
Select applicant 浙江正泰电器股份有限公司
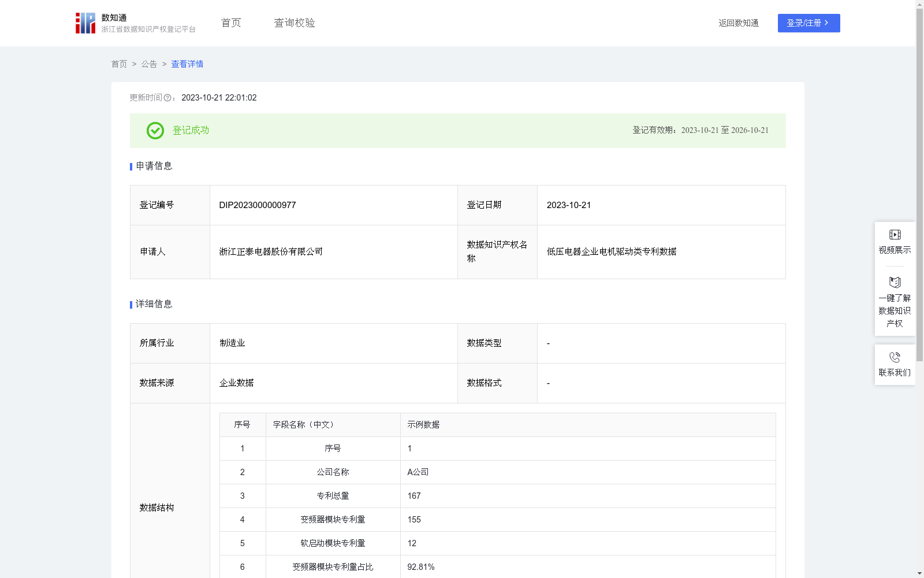[x=271, y=252]
